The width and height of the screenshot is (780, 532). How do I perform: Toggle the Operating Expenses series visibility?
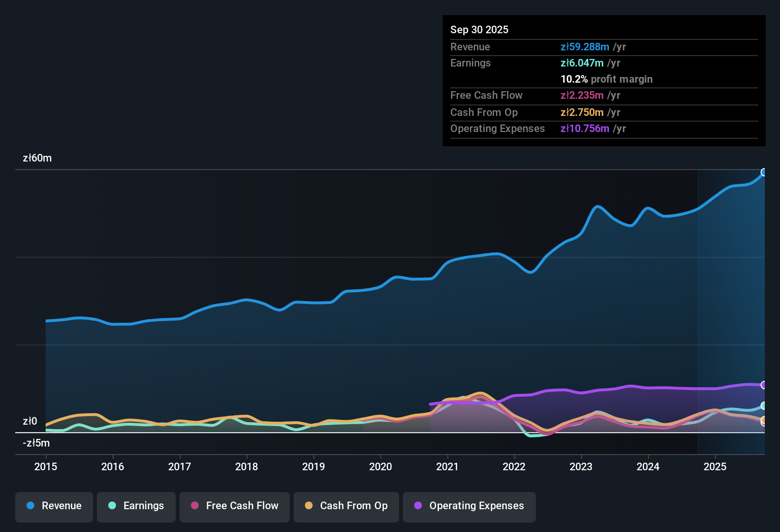tap(469, 506)
